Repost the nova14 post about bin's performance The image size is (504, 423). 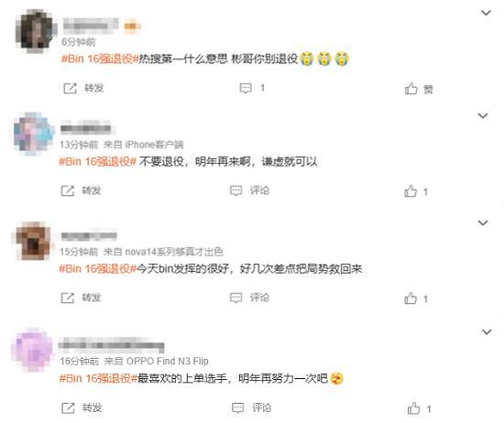tap(81, 298)
